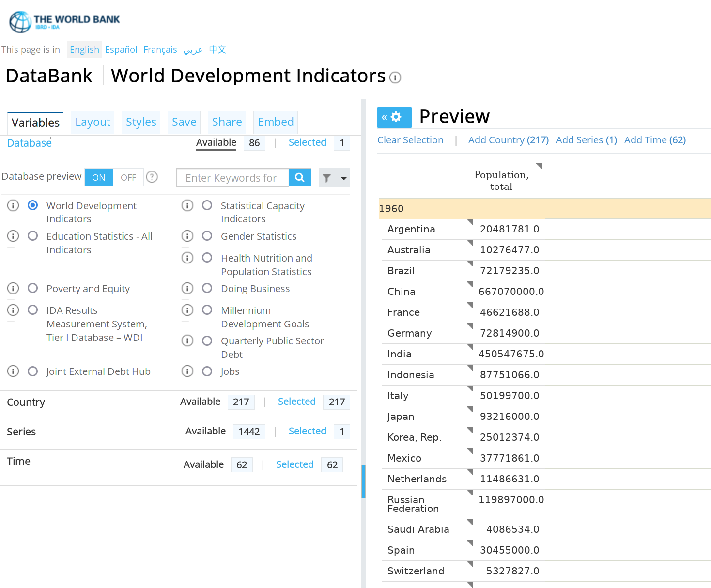The height and width of the screenshot is (588, 711).
Task: Show info for Jobs database
Action: point(187,371)
